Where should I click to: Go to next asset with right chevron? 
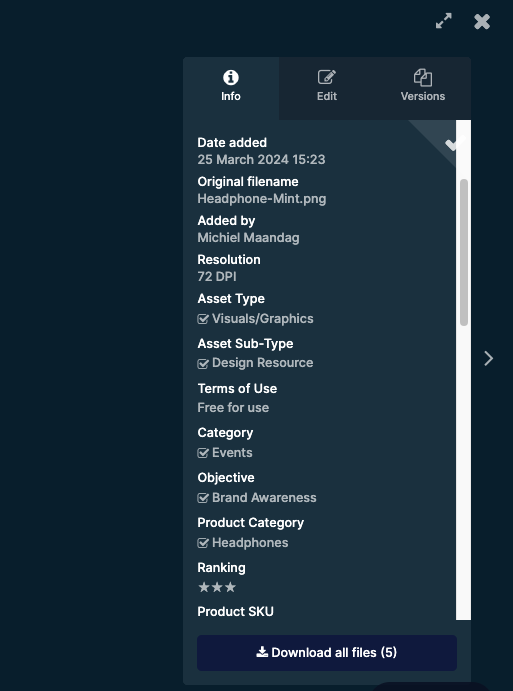tap(488, 358)
